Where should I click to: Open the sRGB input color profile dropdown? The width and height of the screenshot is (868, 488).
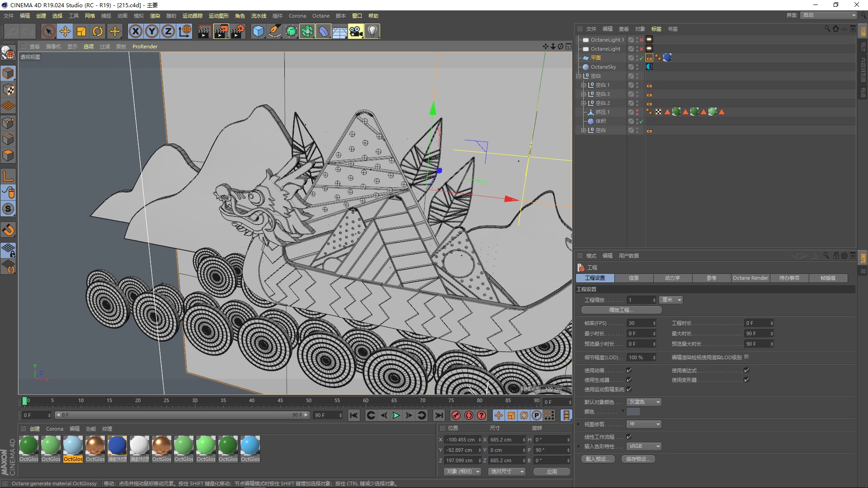tap(644, 446)
